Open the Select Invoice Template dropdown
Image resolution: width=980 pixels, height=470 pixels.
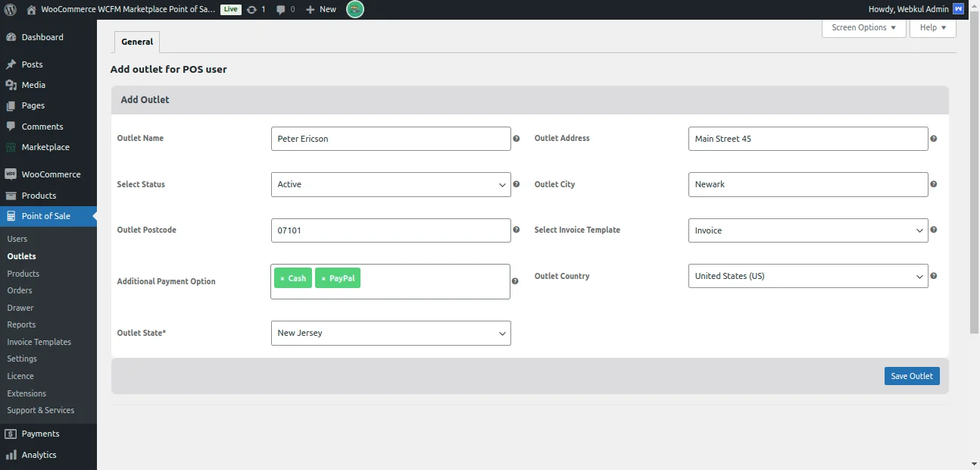click(x=807, y=230)
